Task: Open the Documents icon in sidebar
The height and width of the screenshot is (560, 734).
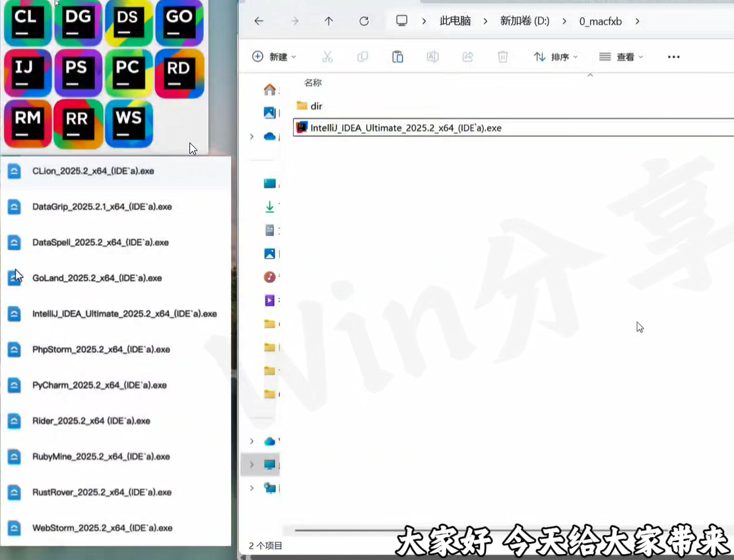Action: click(x=269, y=230)
